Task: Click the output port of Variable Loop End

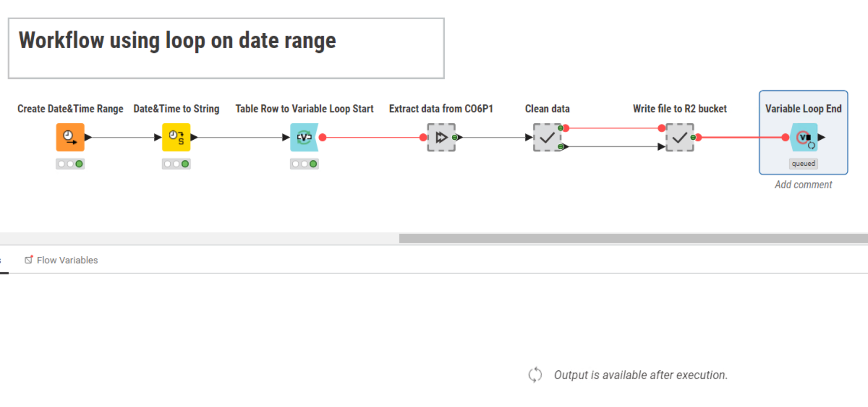Action: click(822, 137)
